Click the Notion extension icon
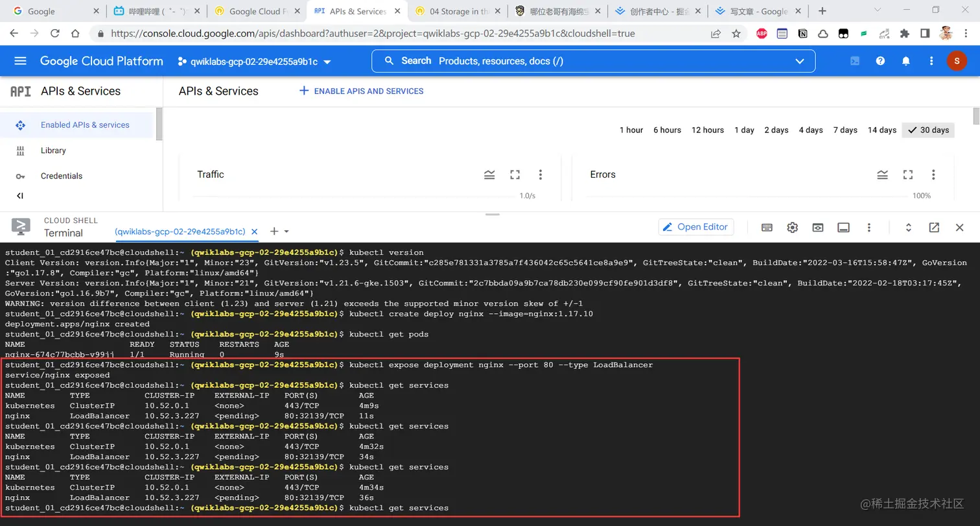980x526 pixels. coord(802,34)
